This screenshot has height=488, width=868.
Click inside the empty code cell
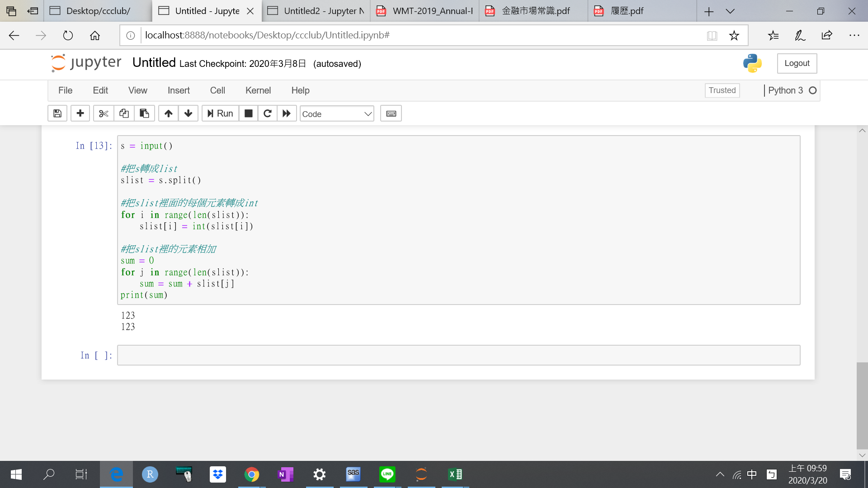pos(316,355)
